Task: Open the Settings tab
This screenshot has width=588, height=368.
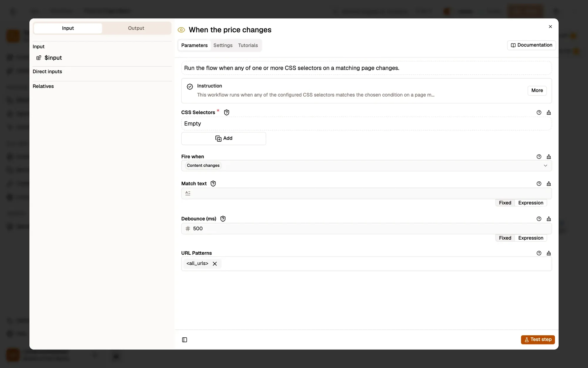Action: point(223,45)
